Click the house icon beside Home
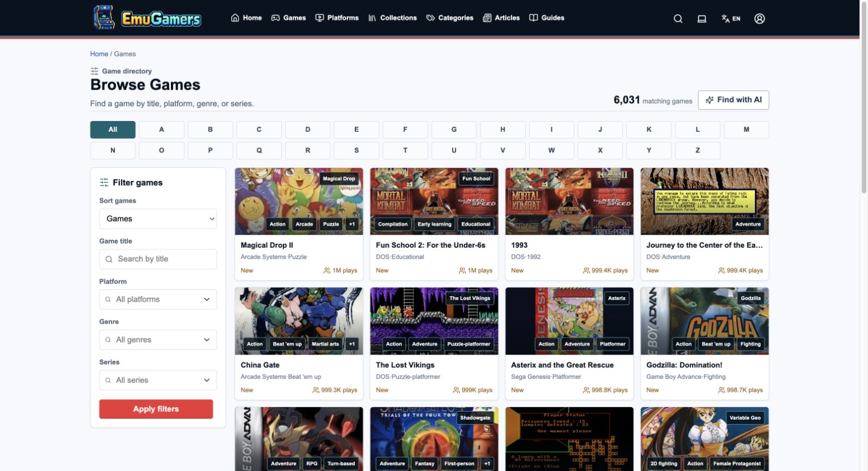 235,18
